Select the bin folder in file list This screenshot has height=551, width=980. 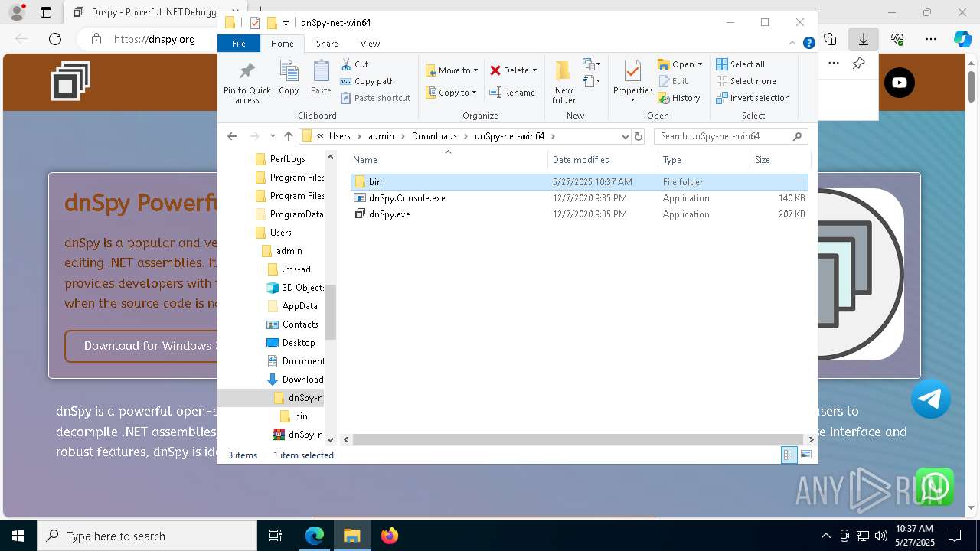click(580, 182)
